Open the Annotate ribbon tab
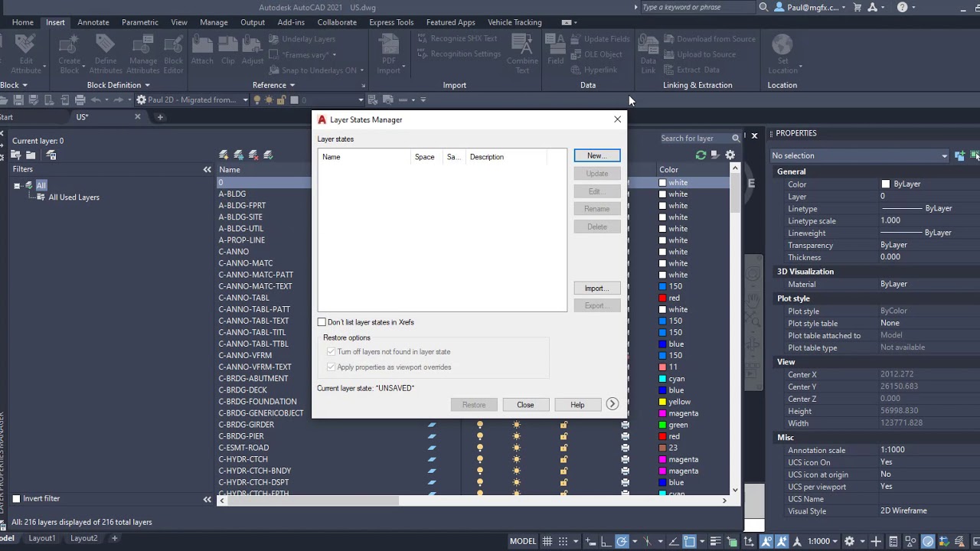This screenshot has width=980, height=551. coord(93,22)
